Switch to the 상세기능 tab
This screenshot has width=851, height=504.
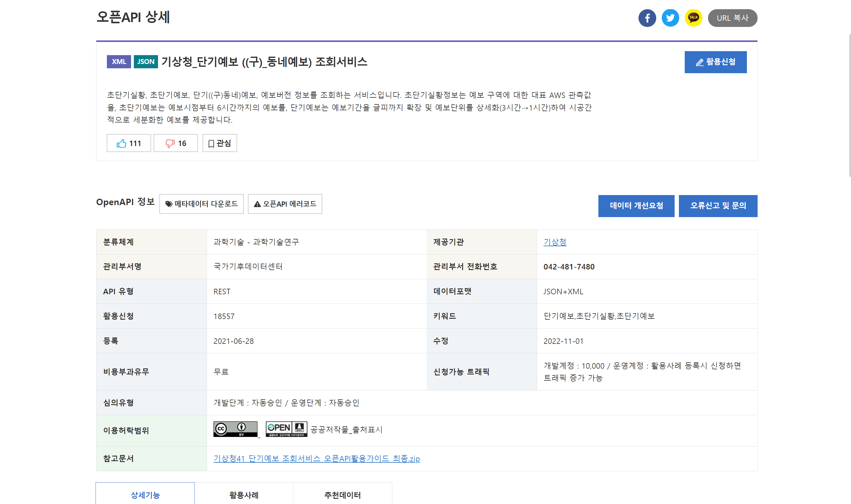coord(145,495)
